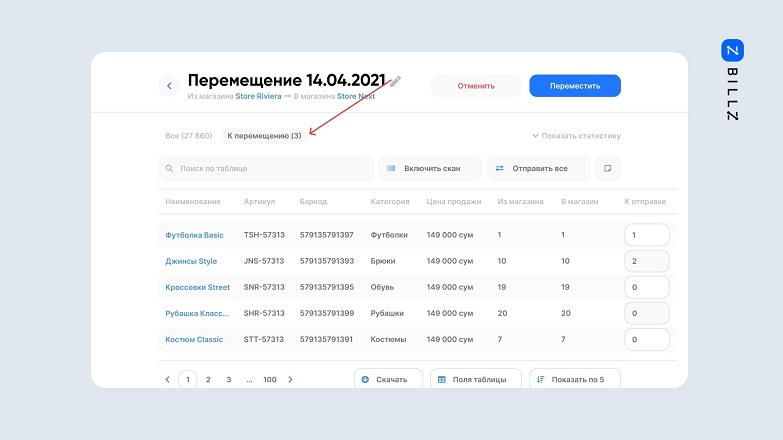Open the Store Riviera link
783x440 pixels.
click(x=257, y=97)
